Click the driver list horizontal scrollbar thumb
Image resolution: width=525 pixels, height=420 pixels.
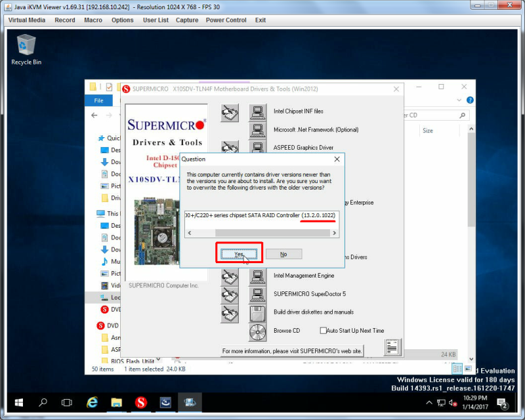click(272, 233)
